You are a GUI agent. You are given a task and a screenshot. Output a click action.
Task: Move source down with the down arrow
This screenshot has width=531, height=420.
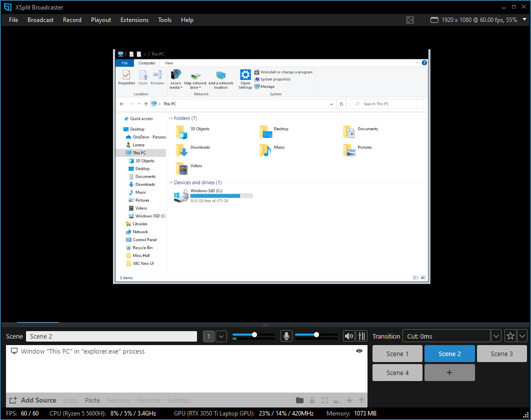pyautogui.click(x=349, y=401)
